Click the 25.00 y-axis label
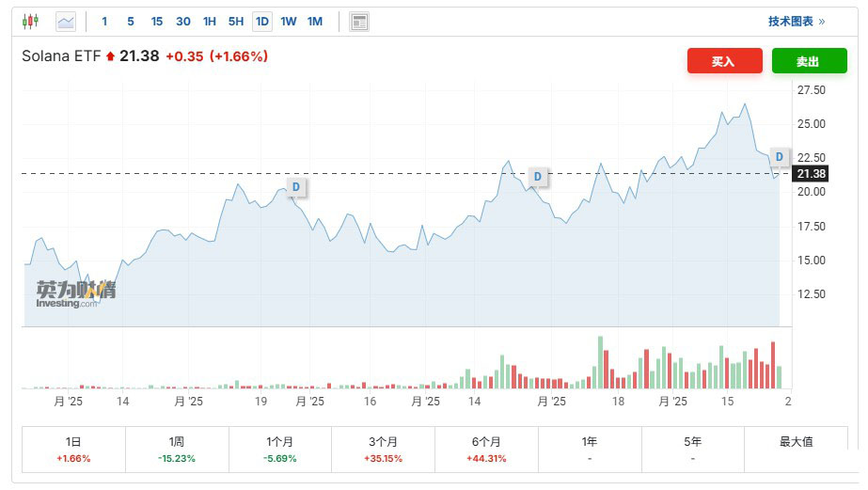This screenshot has width=868, height=490. [811, 124]
